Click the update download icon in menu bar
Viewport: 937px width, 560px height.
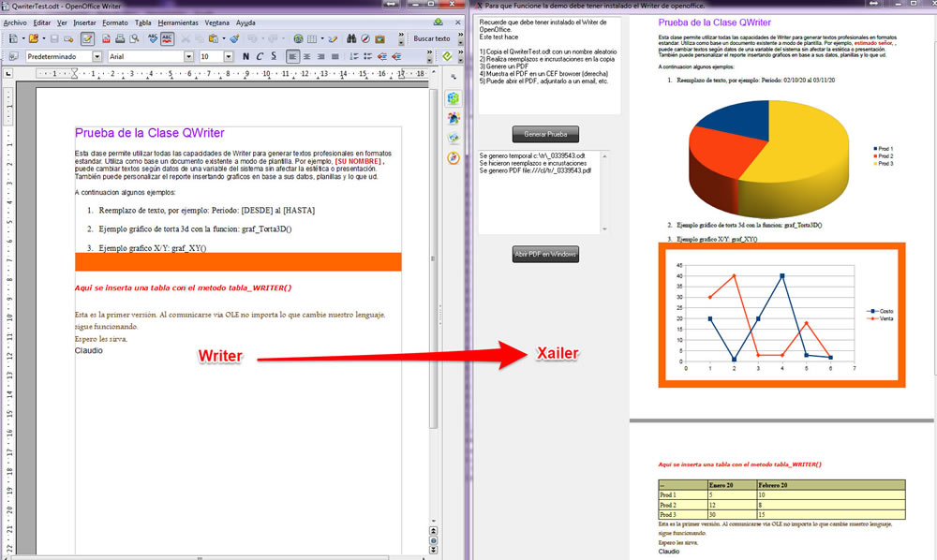click(438, 22)
